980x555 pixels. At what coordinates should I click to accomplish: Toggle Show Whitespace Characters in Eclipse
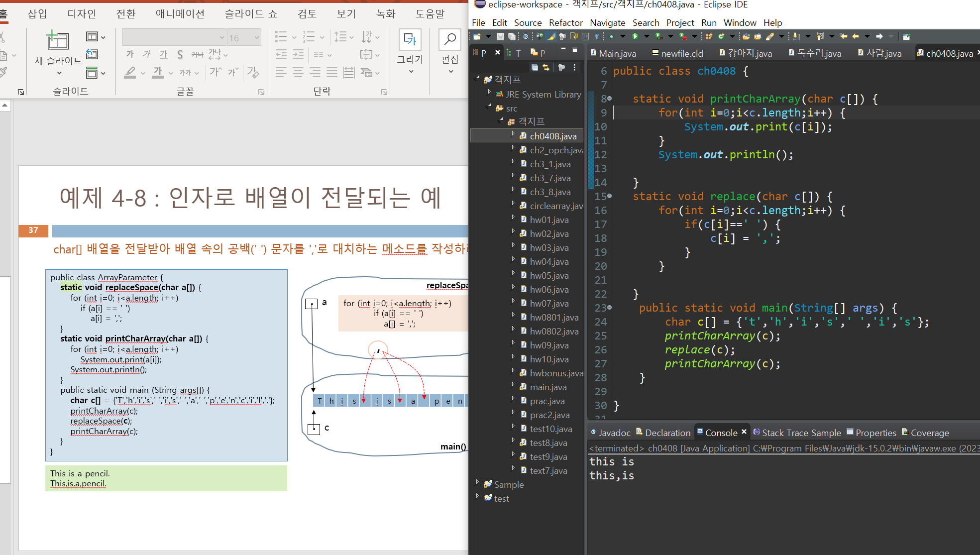pos(596,36)
